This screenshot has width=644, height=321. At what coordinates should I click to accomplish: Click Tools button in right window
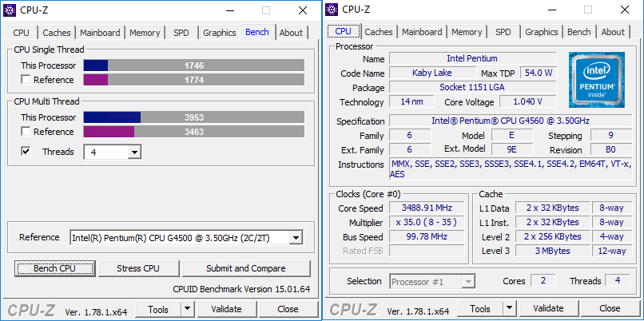coord(480,308)
